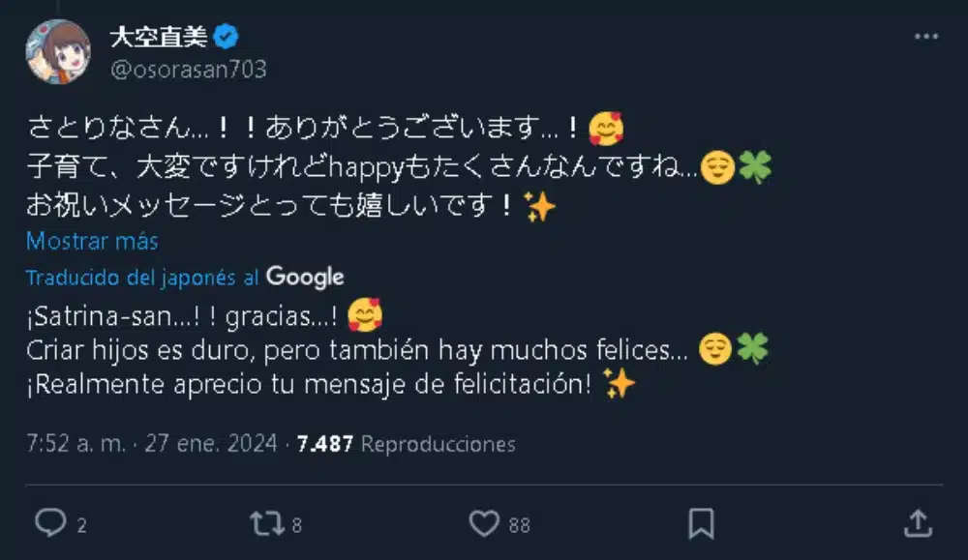Click the reply count number 2
The image size is (968, 560).
pos(81,525)
